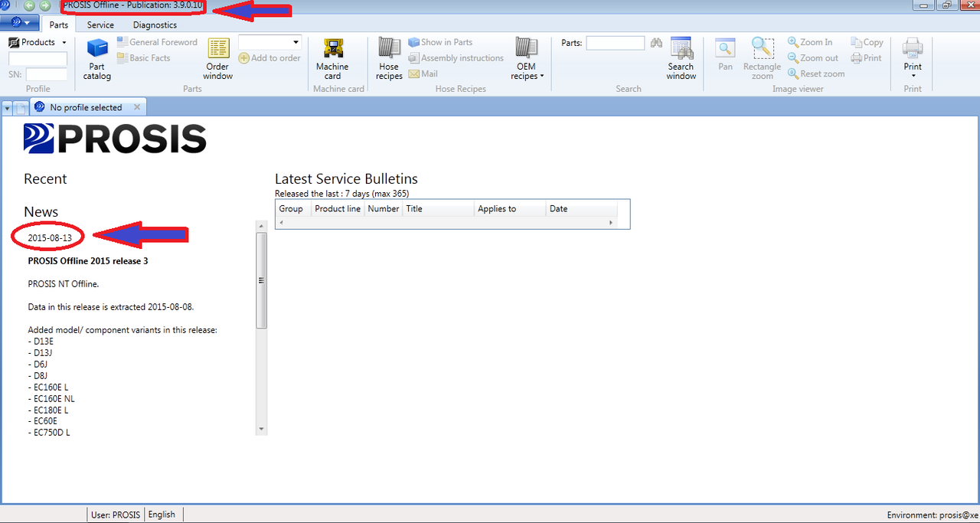Open the tab list dropdown arrow
Viewport: 980px width, 523px height.
7,108
